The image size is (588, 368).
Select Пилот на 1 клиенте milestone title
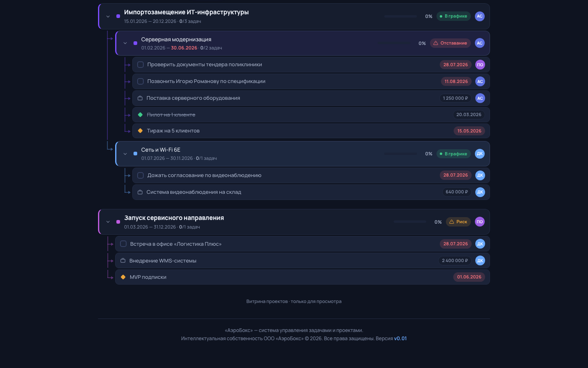point(171,115)
